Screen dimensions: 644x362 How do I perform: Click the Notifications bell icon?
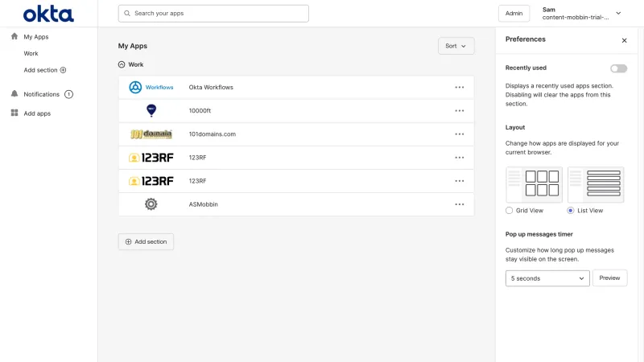click(x=14, y=93)
